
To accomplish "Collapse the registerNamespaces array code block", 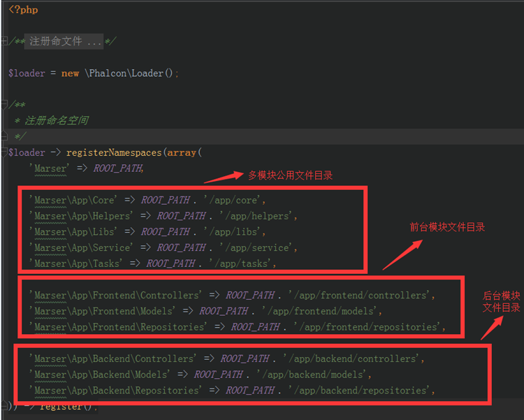I will tap(5, 152).
